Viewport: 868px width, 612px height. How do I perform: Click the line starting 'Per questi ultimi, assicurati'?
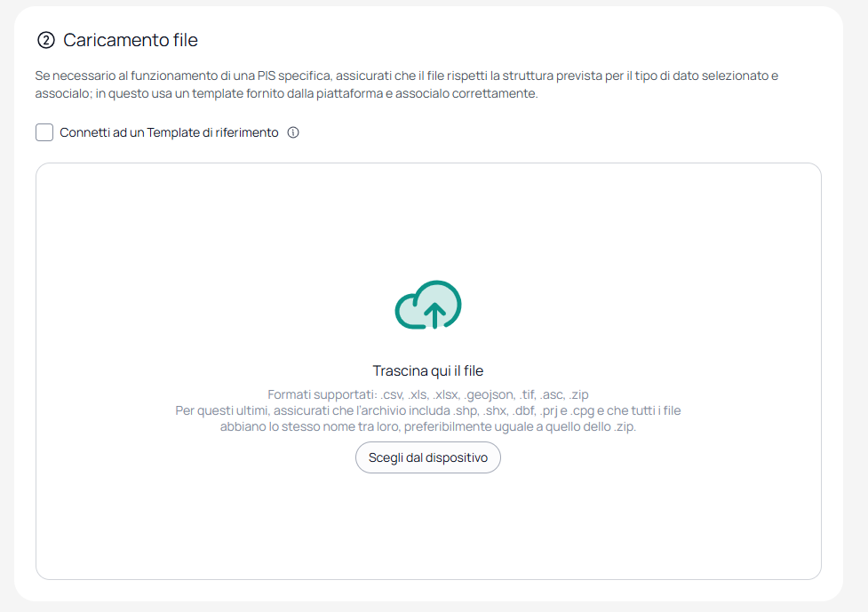[x=428, y=410]
